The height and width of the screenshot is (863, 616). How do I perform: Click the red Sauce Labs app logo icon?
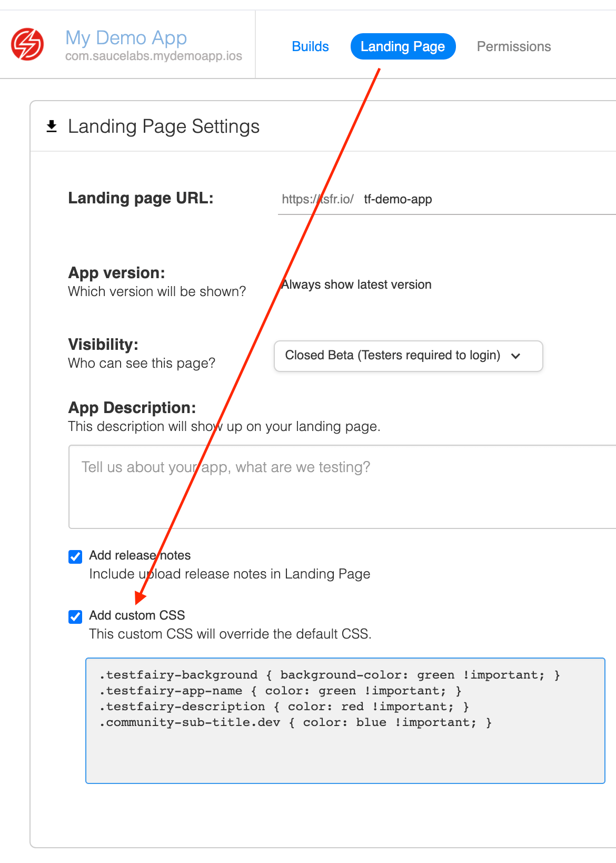pyautogui.click(x=28, y=44)
